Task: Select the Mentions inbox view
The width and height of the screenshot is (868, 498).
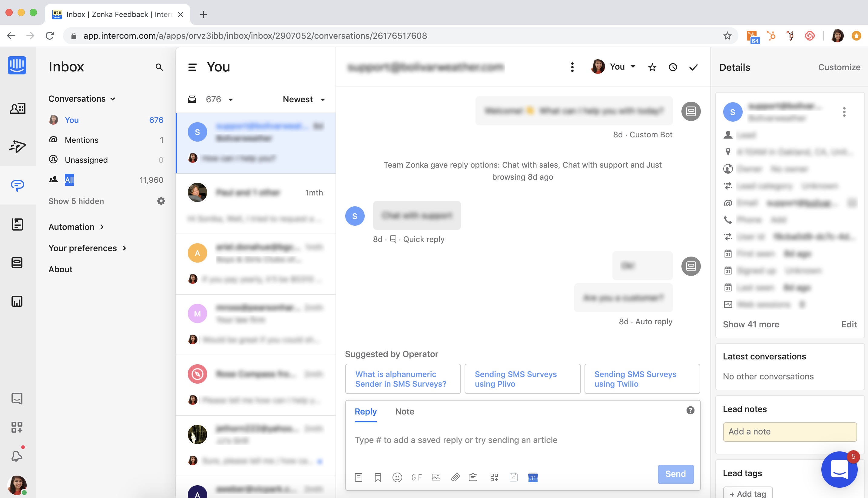Action: 82,139
